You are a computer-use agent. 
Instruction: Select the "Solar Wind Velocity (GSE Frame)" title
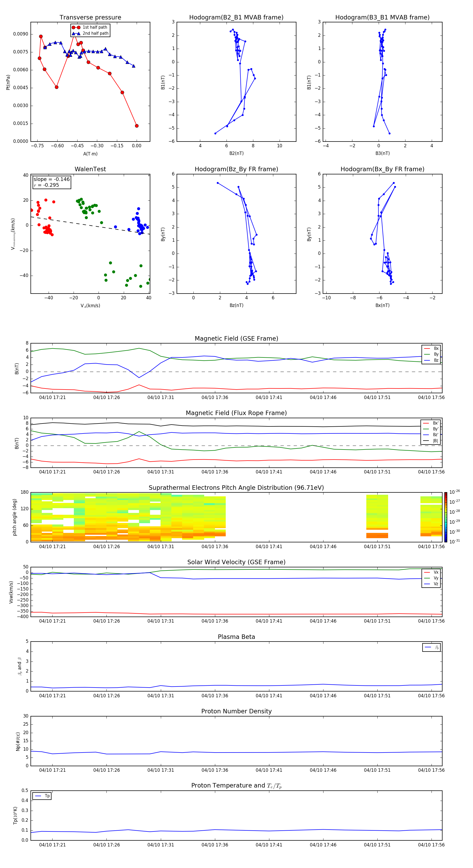click(236, 562)
